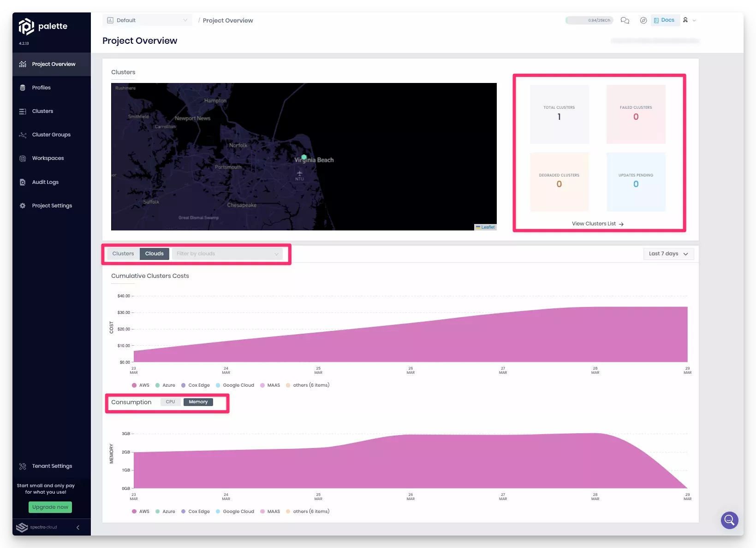Select the Profiles icon in sidebar

tap(23, 88)
